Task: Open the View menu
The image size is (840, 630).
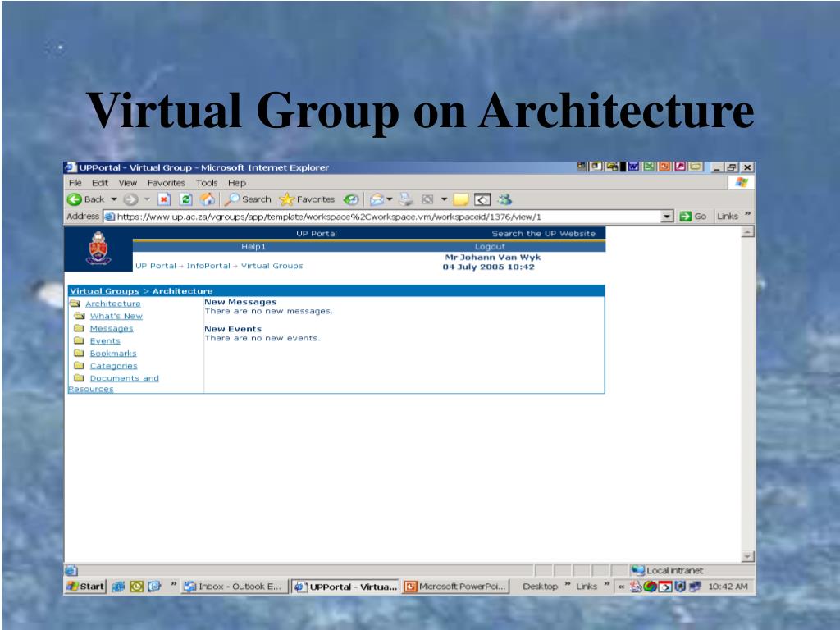Action: point(127,183)
